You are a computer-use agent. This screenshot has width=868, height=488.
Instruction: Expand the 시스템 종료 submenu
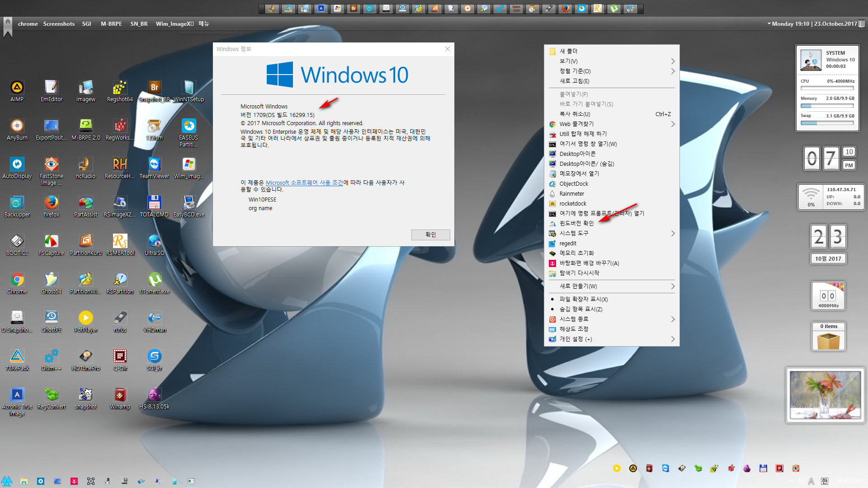pos(611,319)
